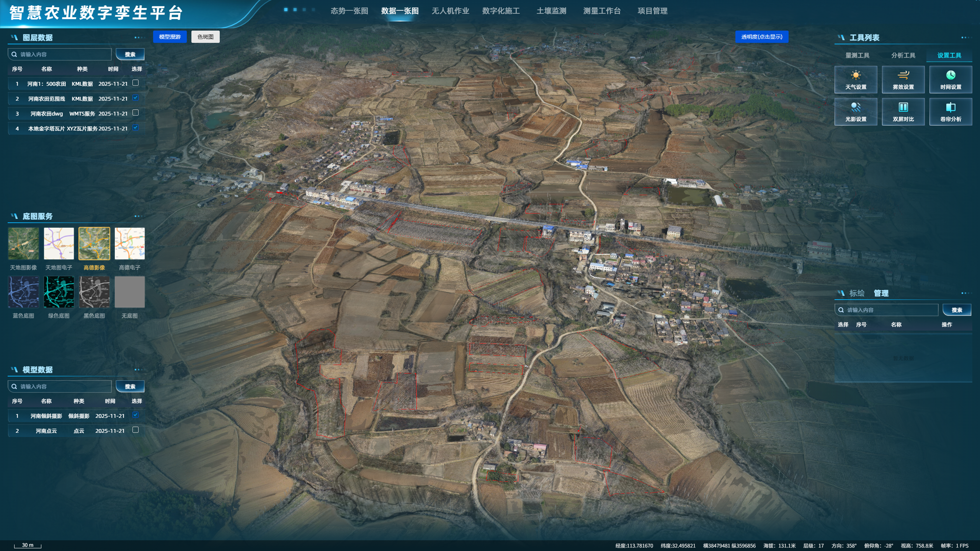Click the 30 m scale bar
The image size is (980, 551).
(x=28, y=546)
